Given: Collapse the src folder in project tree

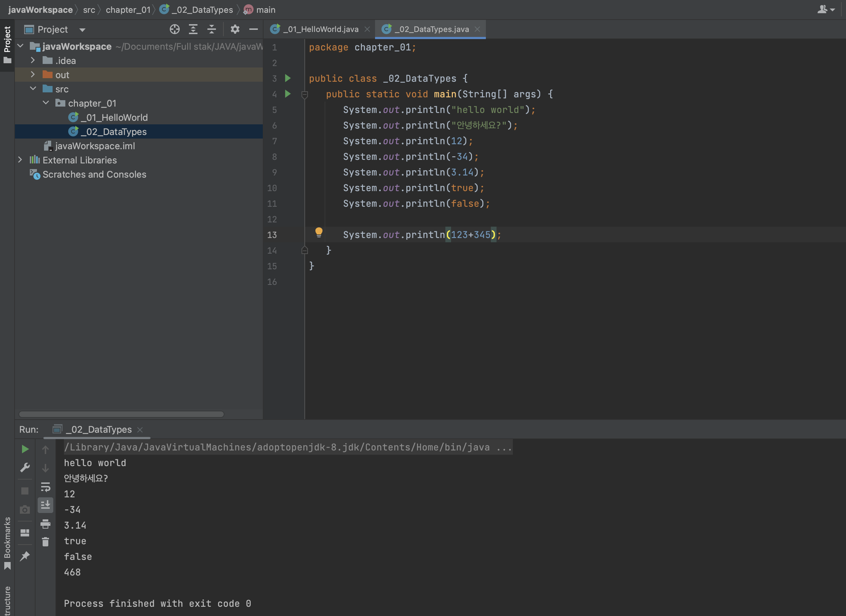Looking at the screenshot, I should (x=33, y=89).
